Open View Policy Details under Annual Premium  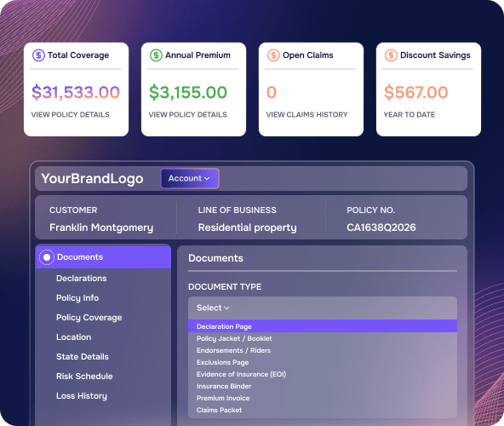[x=187, y=114]
